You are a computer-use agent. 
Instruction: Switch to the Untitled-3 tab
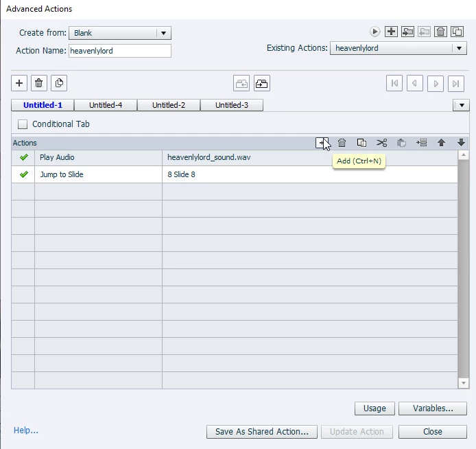click(x=232, y=105)
